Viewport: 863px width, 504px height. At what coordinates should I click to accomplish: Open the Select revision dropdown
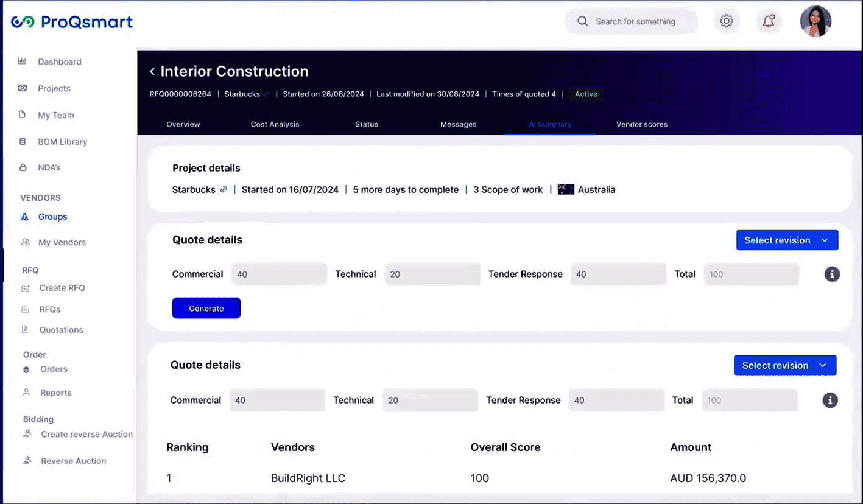pos(787,240)
